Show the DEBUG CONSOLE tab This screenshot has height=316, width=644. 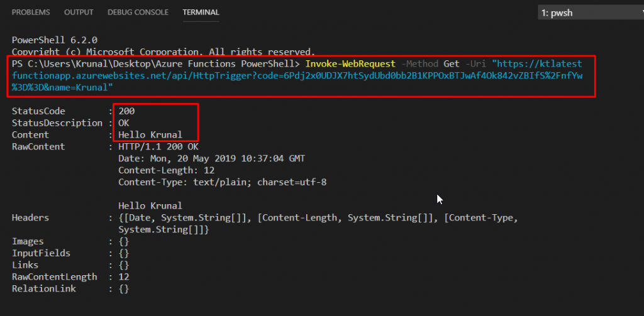point(138,13)
